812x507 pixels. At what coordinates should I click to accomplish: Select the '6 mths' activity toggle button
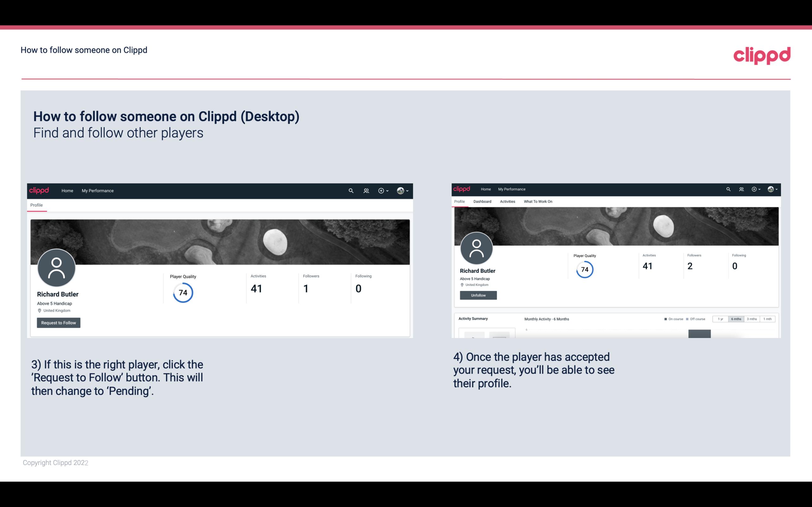click(x=736, y=319)
